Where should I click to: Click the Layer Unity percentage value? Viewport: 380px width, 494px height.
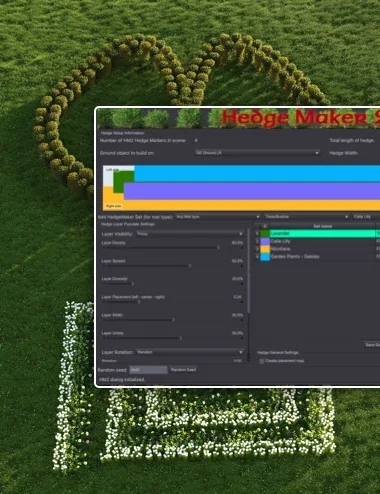[x=237, y=333]
